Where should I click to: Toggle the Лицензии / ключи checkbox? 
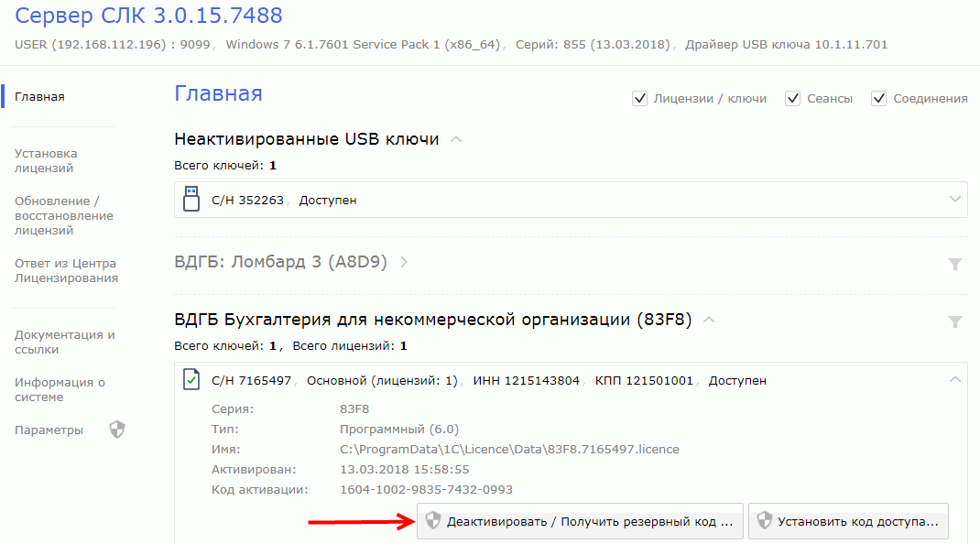tap(639, 98)
